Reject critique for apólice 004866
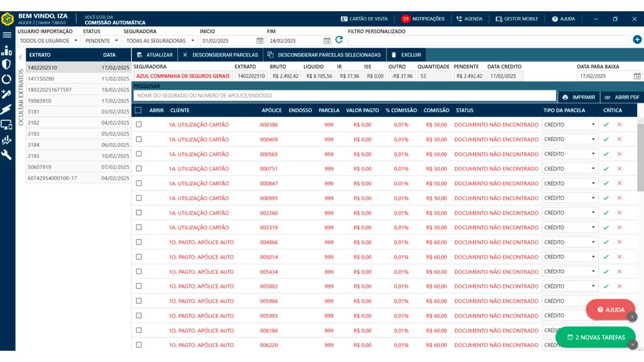 click(619, 242)
